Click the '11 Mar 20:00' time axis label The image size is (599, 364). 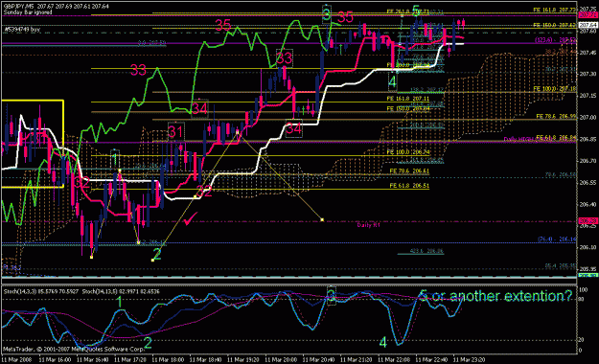tap(281, 359)
